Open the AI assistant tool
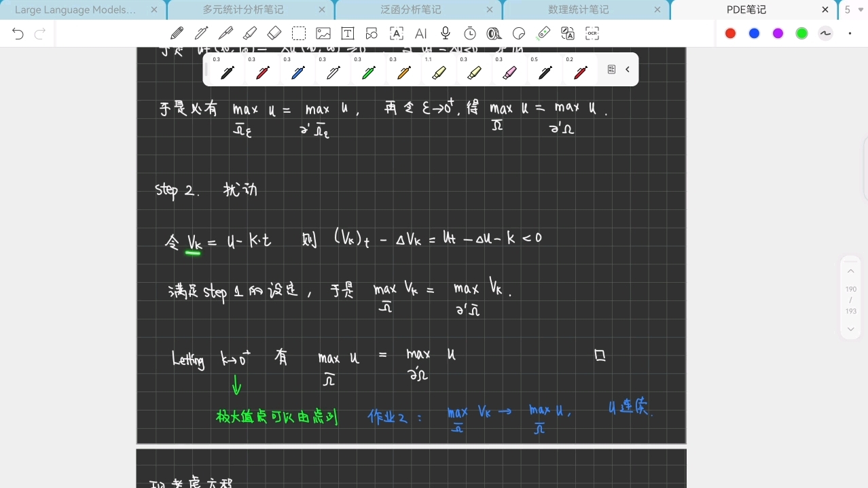This screenshot has width=868, height=488. pos(421,33)
